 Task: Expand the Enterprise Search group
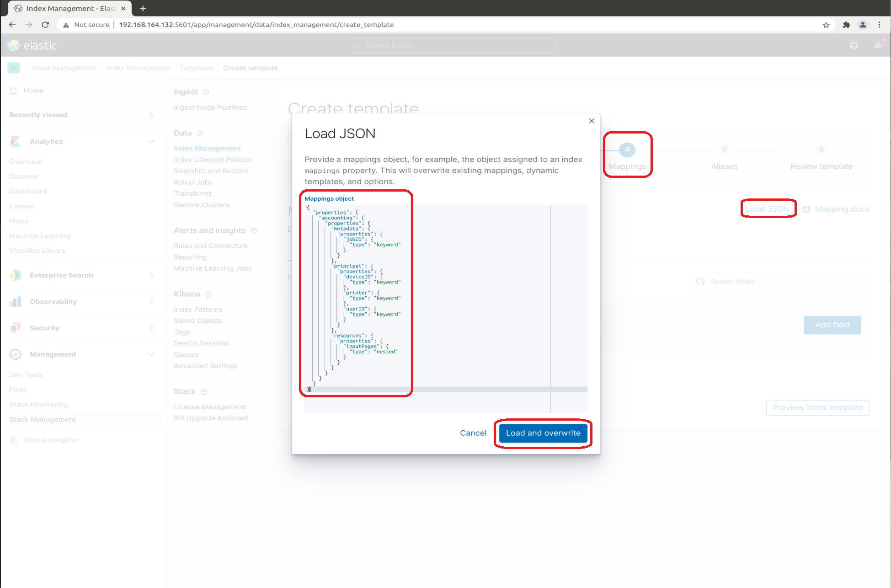pos(151,275)
